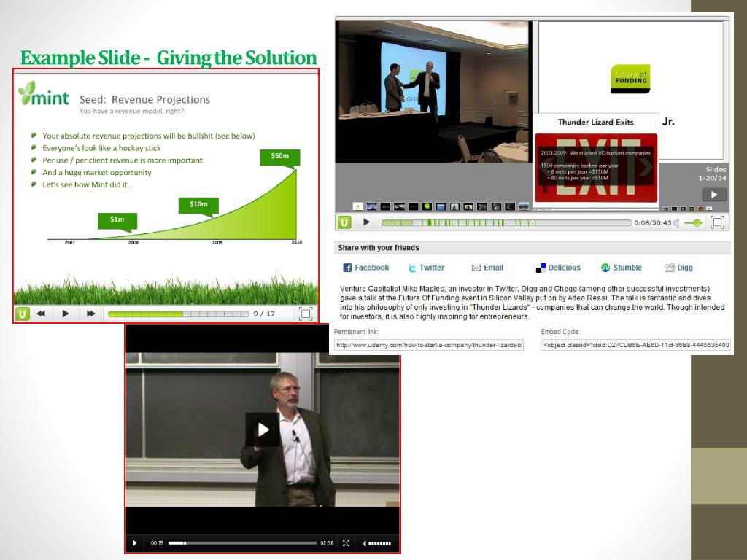Click the '9 / 17' slide counter
Viewport: 747px width, 560px height.
[264, 314]
